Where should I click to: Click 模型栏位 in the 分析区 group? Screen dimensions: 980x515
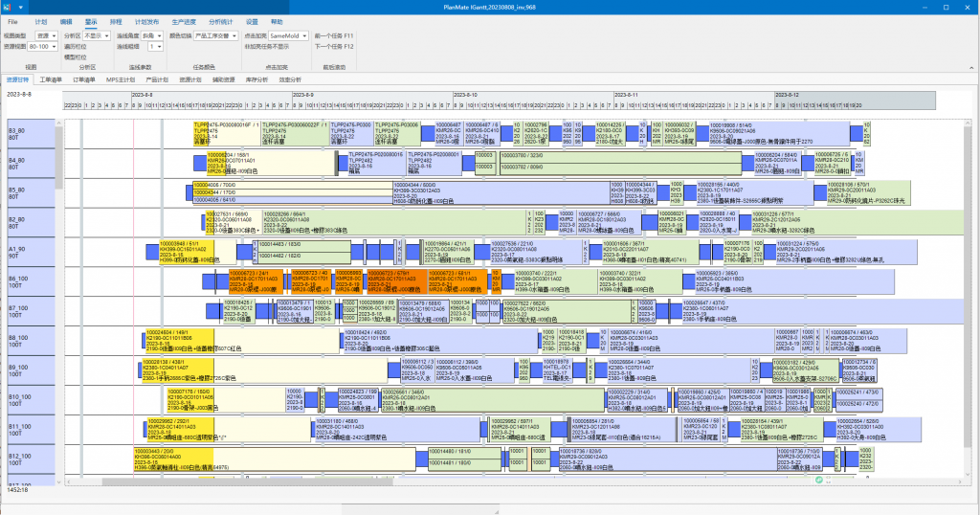(75, 57)
